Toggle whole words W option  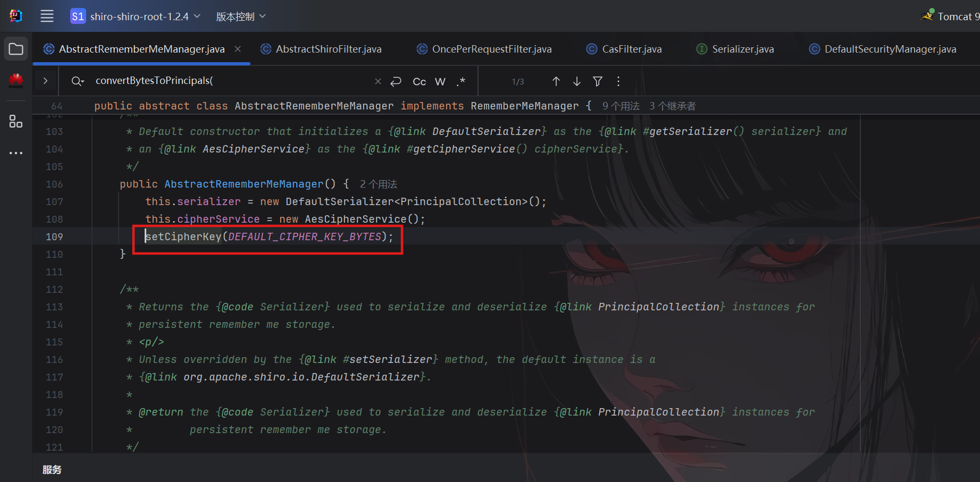[x=440, y=81]
